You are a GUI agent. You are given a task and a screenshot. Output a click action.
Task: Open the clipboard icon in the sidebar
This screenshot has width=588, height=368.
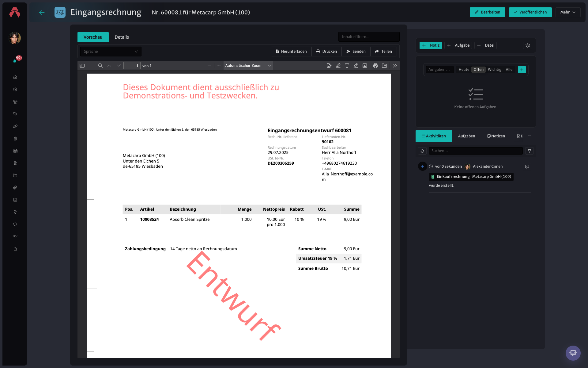15,139
